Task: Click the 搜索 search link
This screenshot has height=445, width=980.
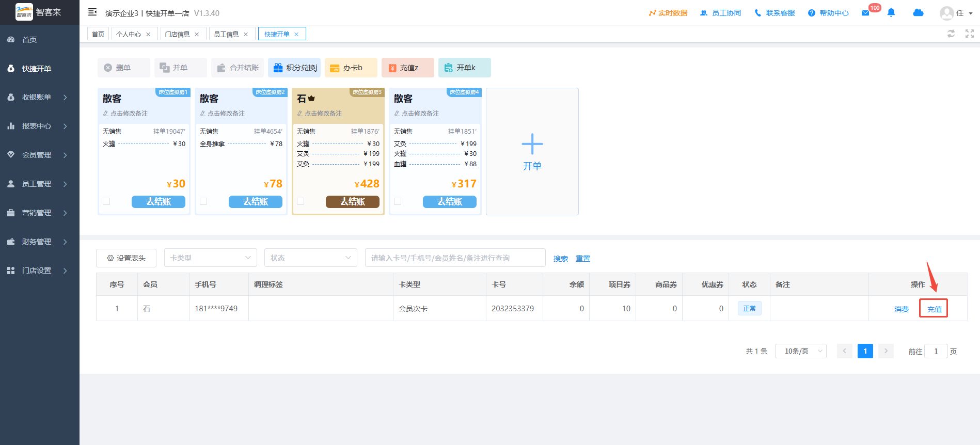Action: click(x=561, y=258)
